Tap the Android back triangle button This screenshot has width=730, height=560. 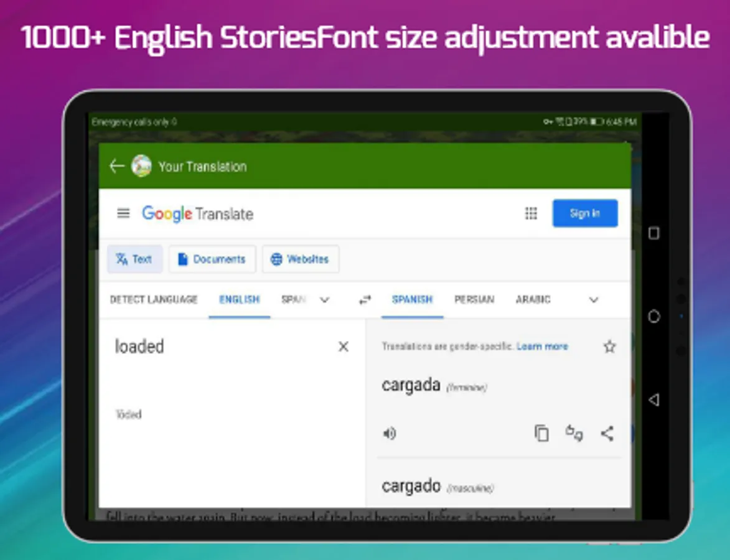coord(653,399)
